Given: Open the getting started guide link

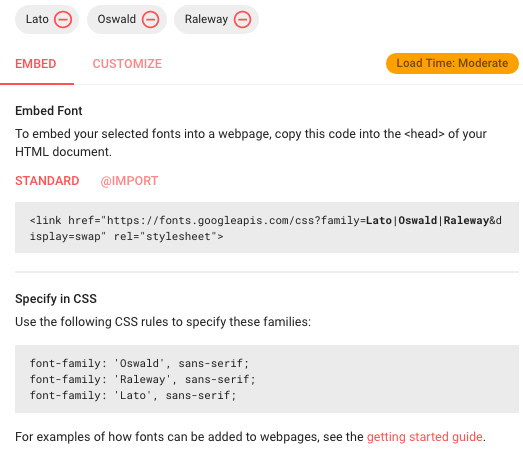Looking at the screenshot, I should (x=425, y=437).
